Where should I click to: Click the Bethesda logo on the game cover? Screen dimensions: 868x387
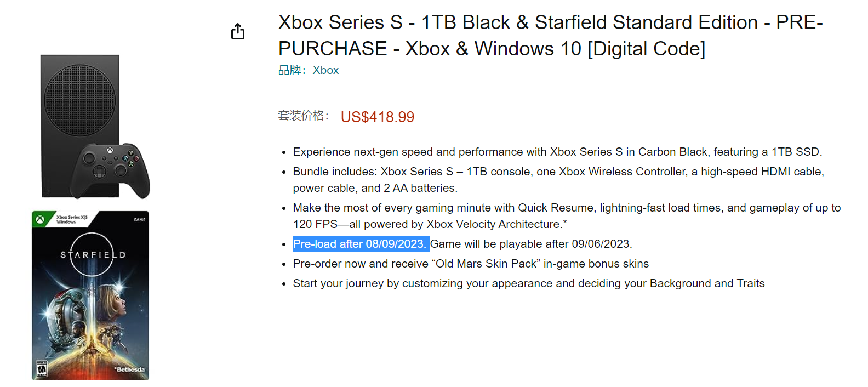pyautogui.click(x=130, y=369)
